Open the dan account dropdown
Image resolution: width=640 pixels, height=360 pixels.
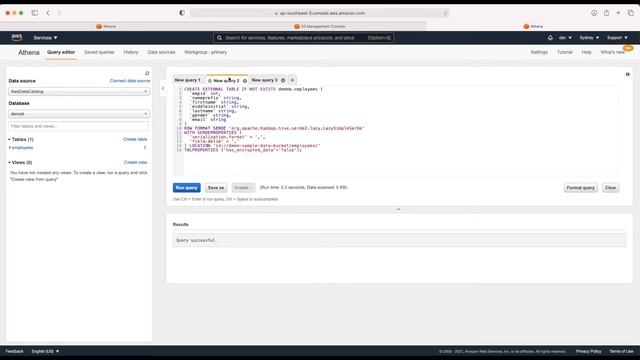click(x=565, y=38)
